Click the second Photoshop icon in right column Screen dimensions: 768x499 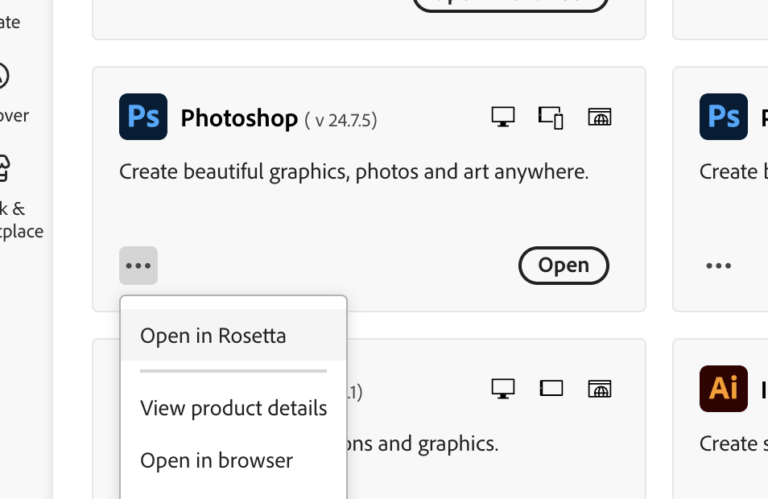click(723, 117)
